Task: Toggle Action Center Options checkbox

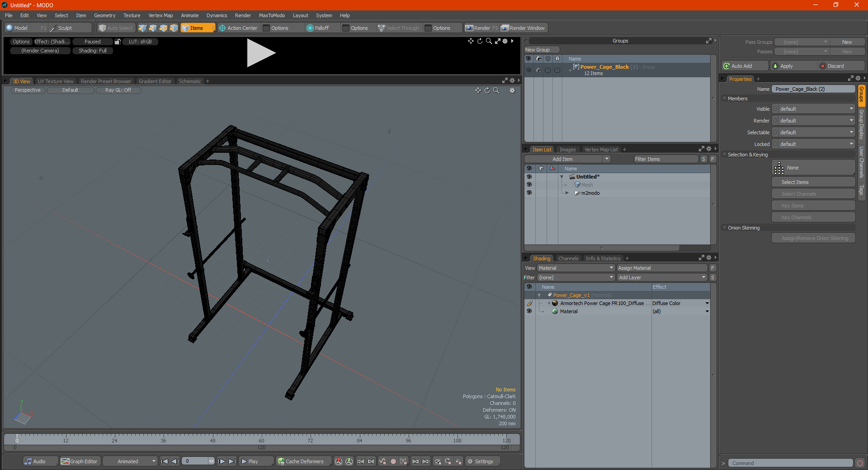Action: 267,28
